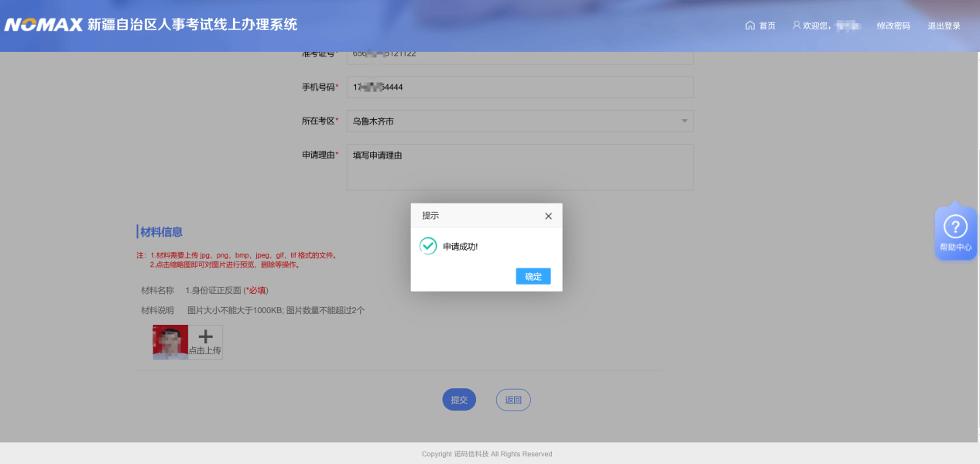Open the uploaded ID photo thumbnail
The width and height of the screenshot is (980, 464).
click(x=170, y=342)
